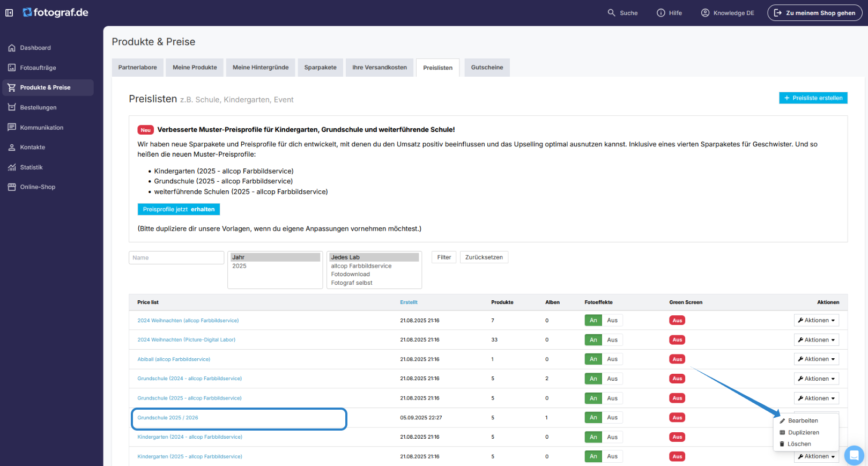
Task: Open the Suche magnifier icon
Action: (x=611, y=13)
